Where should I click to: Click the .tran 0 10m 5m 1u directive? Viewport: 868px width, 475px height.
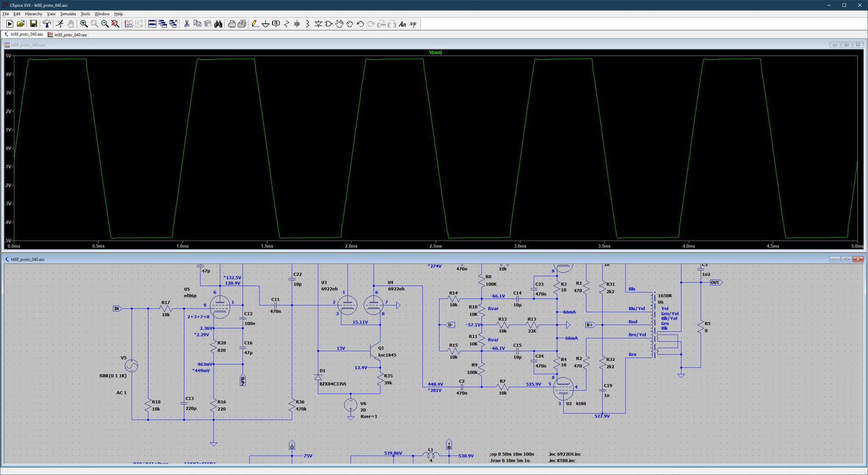click(x=509, y=461)
